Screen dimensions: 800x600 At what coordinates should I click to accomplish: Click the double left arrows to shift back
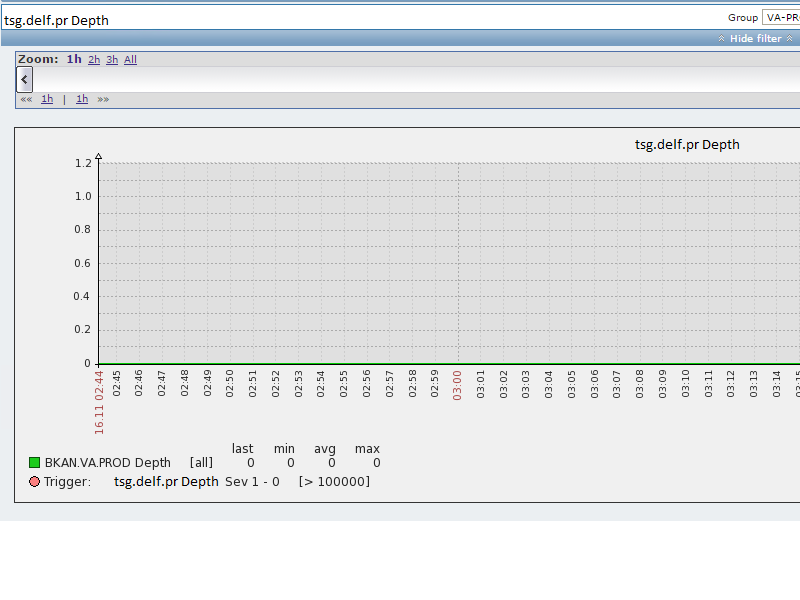[x=26, y=99]
